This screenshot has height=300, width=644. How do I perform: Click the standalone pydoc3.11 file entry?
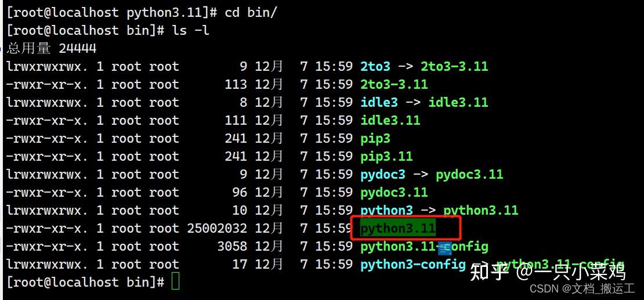pos(395,192)
